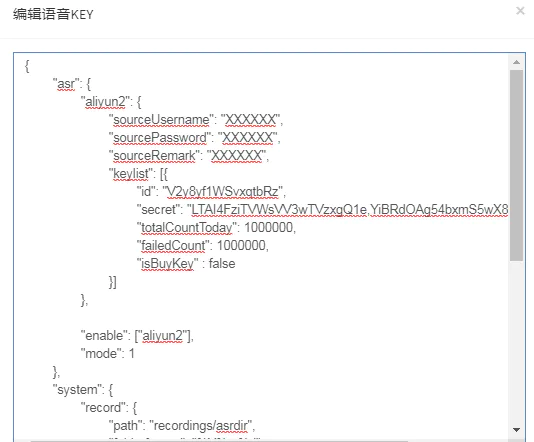Click the "system" key

[78, 390]
